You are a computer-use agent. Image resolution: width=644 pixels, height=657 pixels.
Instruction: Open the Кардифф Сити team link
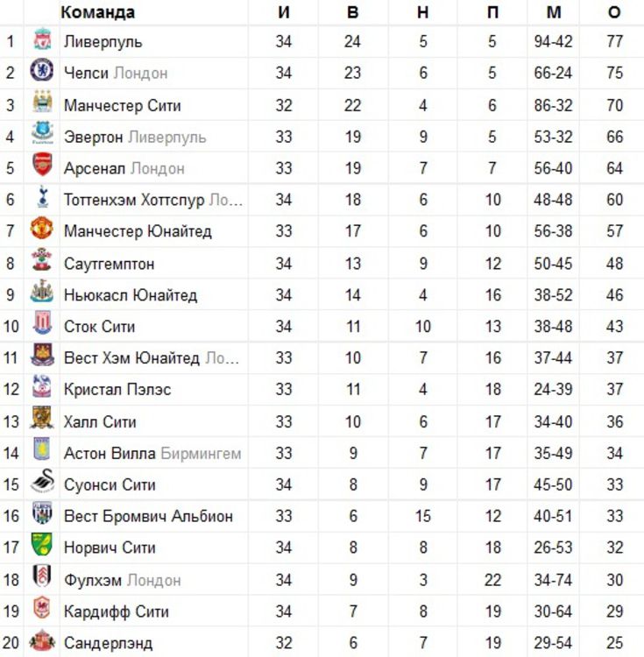click(117, 611)
